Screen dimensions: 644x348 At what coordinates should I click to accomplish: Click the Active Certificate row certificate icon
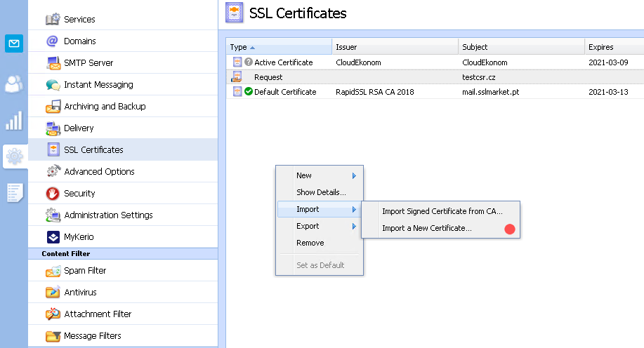pos(237,62)
